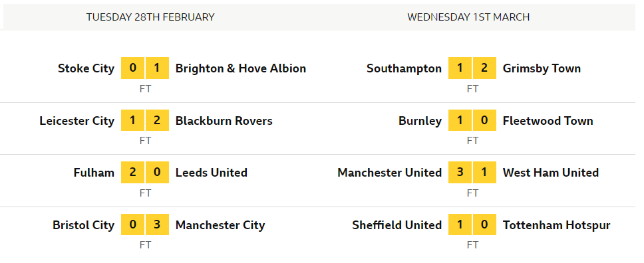Open Grimsby Town team page
The image size is (644, 263).
[542, 68]
